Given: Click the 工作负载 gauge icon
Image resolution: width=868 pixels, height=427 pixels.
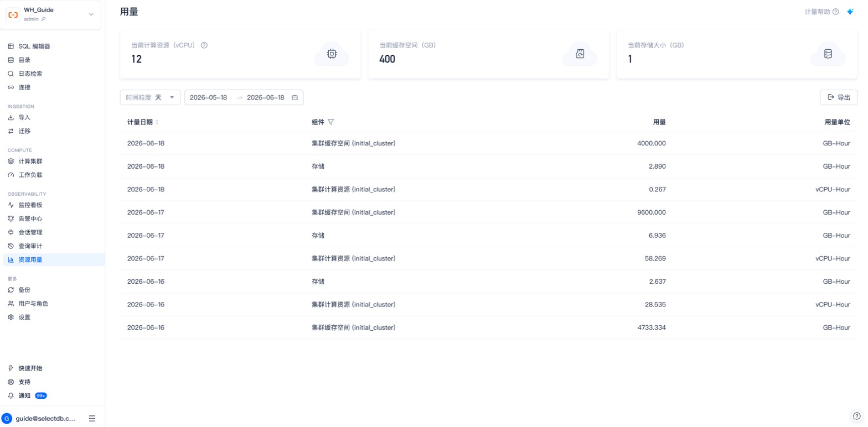Looking at the screenshot, I should point(11,175).
